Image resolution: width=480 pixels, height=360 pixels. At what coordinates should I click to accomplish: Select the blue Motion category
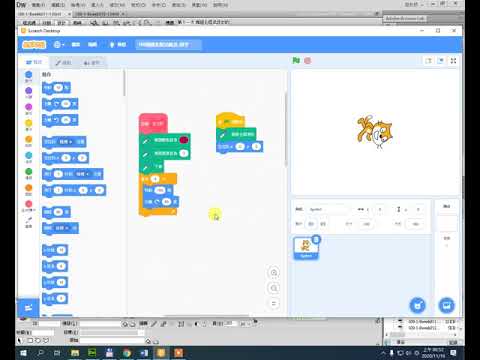tap(29, 77)
